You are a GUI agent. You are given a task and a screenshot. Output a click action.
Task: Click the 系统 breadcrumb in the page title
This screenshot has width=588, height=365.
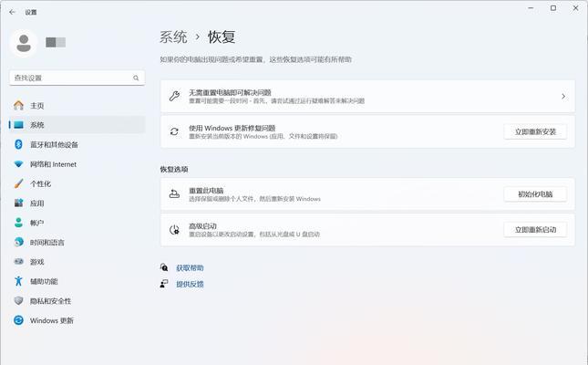coord(173,37)
